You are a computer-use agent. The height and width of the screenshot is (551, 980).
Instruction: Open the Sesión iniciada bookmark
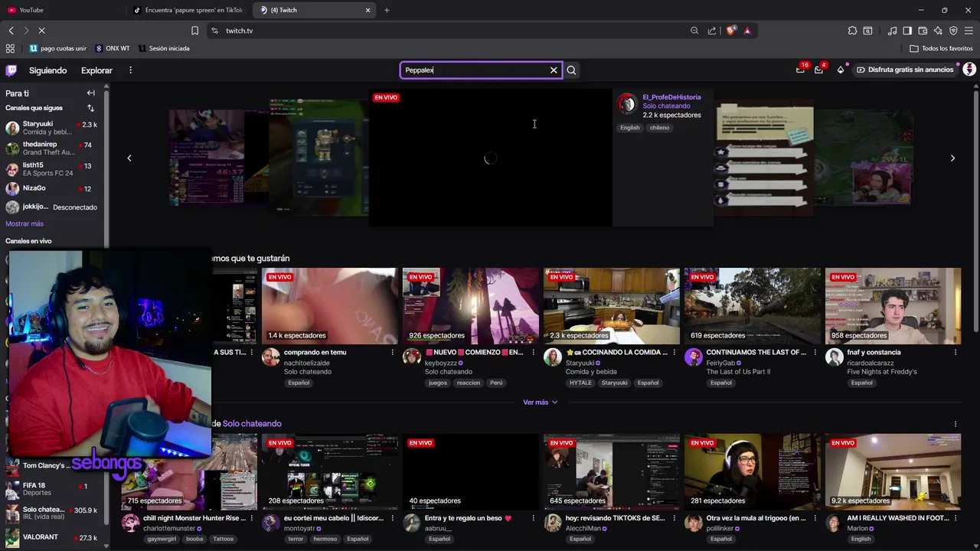coord(164,48)
